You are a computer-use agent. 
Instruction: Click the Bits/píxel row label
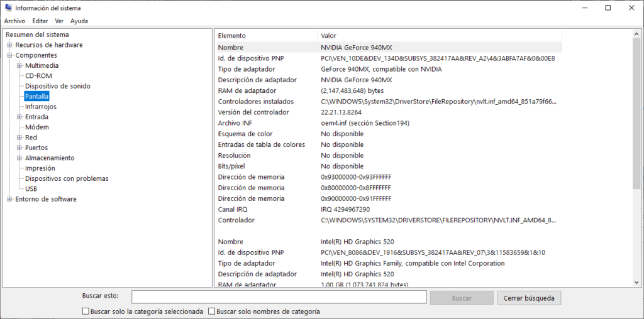[x=233, y=166]
